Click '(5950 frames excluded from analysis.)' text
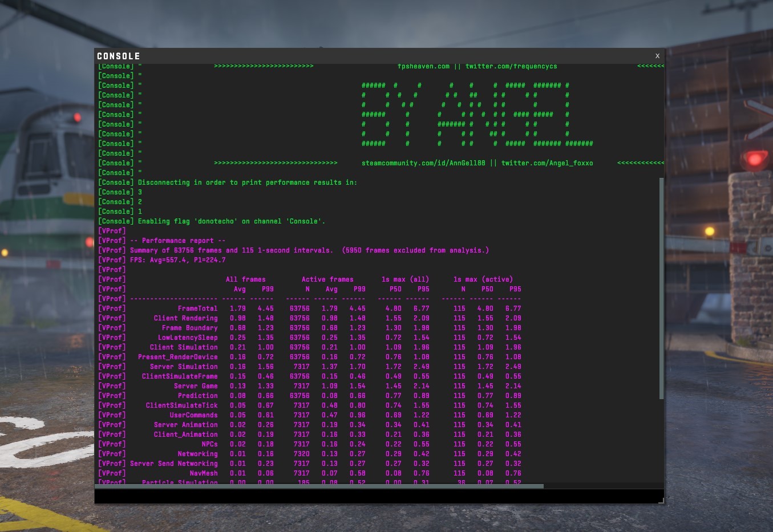The image size is (773, 532). (415, 250)
